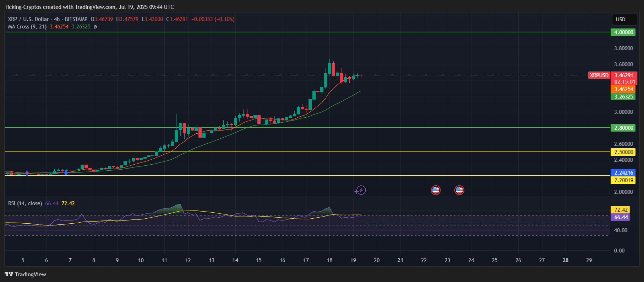Click the change value −0.00353 (−0.10%)

click(x=213, y=19)
